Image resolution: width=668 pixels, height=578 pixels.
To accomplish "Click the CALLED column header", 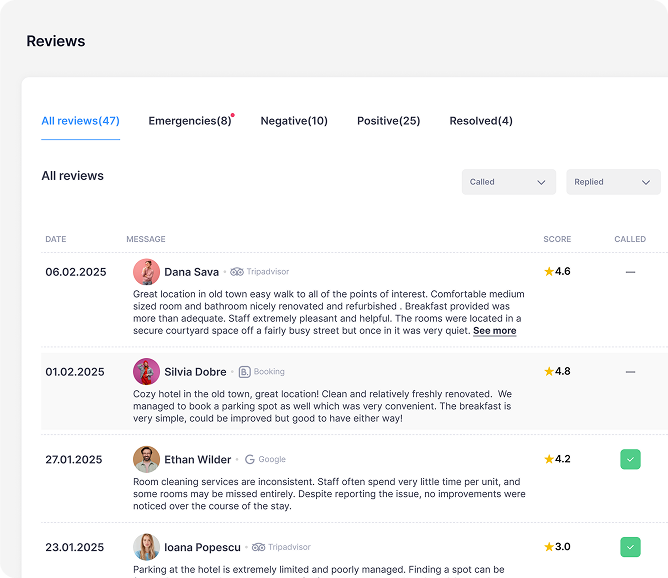I will (630, 239).
